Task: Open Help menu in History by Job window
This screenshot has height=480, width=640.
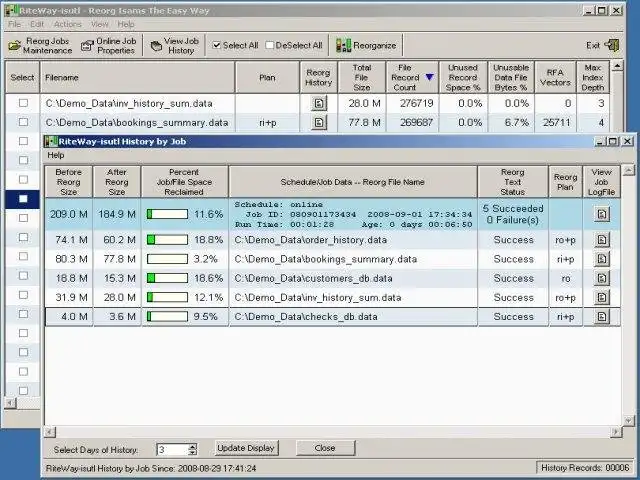Action: point(56,155)
